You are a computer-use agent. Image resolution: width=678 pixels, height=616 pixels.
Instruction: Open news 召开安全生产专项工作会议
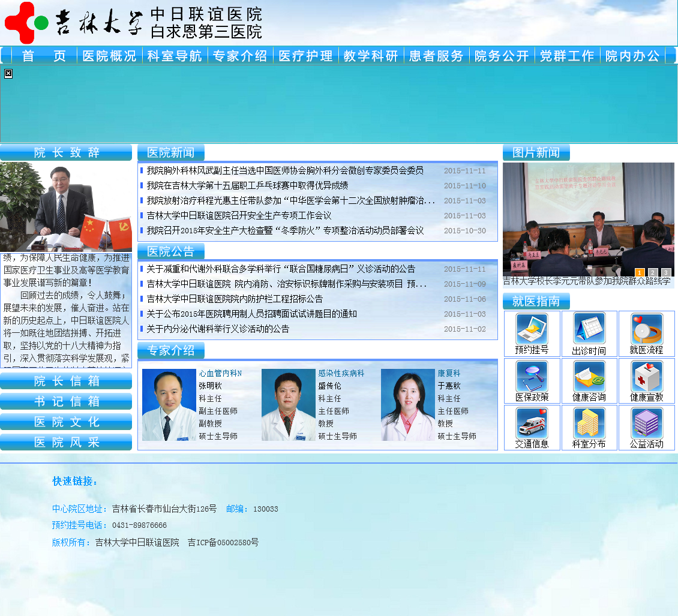[239, 216]
